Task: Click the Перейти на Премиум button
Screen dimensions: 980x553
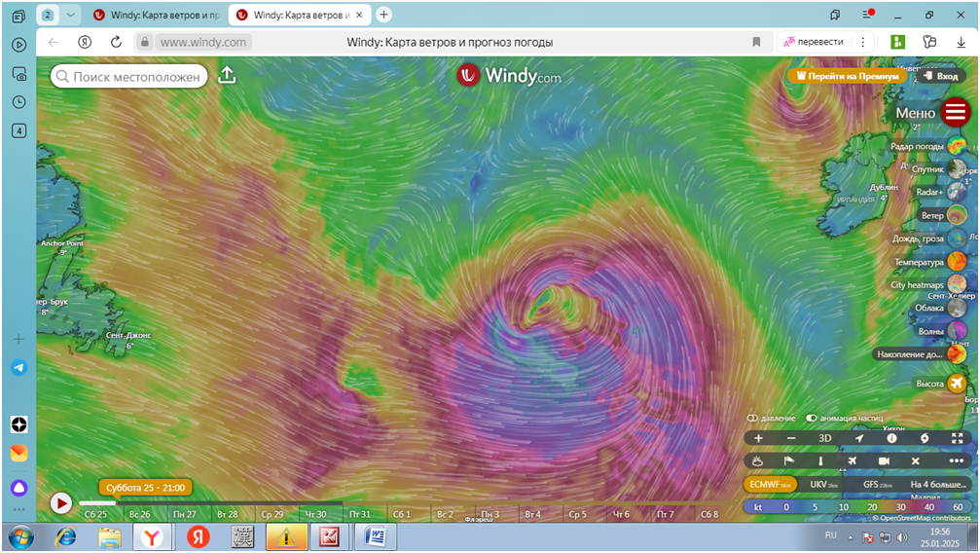Action: tap(847, 76)
